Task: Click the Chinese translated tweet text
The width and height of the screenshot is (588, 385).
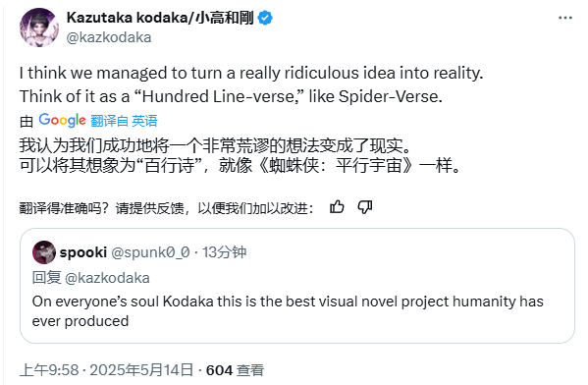Action: click(x=240, y=155)
